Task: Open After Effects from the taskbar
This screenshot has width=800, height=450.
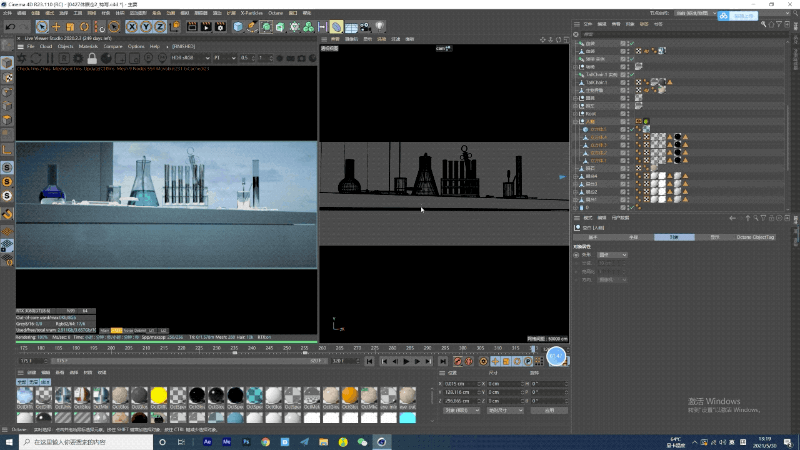Action: pyautogui.click(x=207, y=442)
